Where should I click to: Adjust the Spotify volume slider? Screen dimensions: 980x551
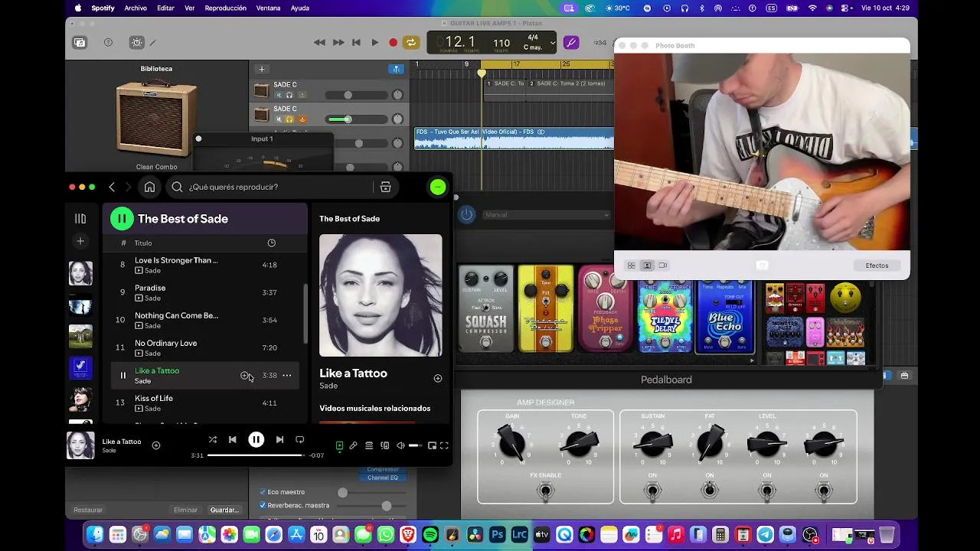(x=415, y=445)
